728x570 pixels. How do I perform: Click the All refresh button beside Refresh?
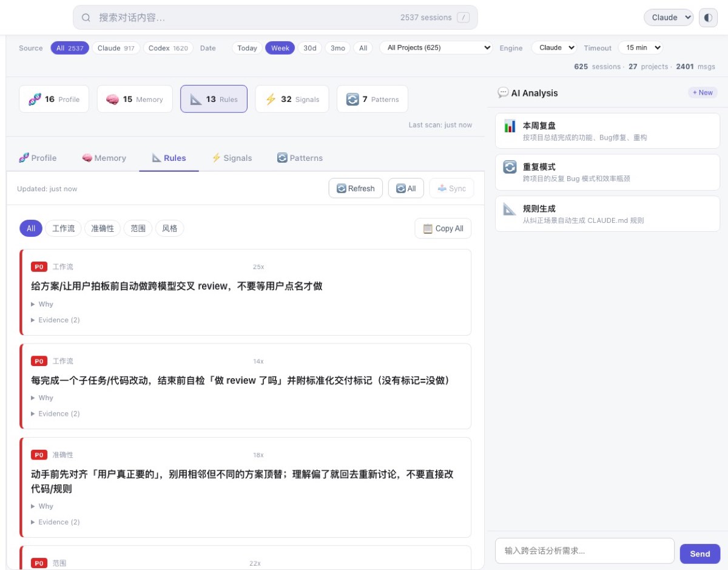(406, 188)
